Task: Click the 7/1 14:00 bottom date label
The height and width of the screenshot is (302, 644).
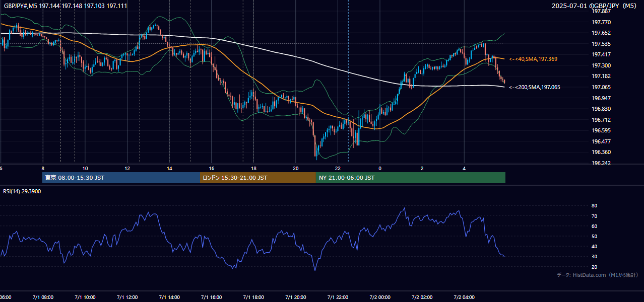Action: (x=169, y=297)
